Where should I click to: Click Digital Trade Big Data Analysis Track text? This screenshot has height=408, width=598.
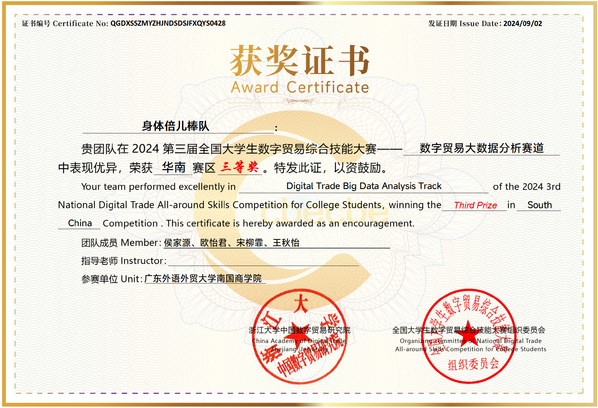(x=364, y=186)
